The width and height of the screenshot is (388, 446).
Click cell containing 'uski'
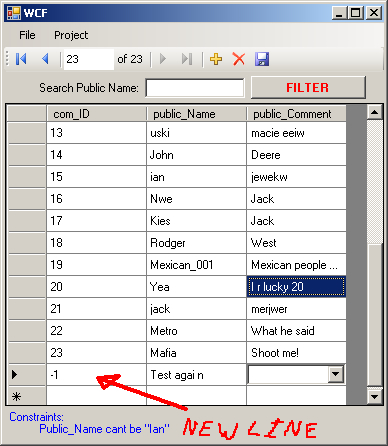(x=196, y=133)
